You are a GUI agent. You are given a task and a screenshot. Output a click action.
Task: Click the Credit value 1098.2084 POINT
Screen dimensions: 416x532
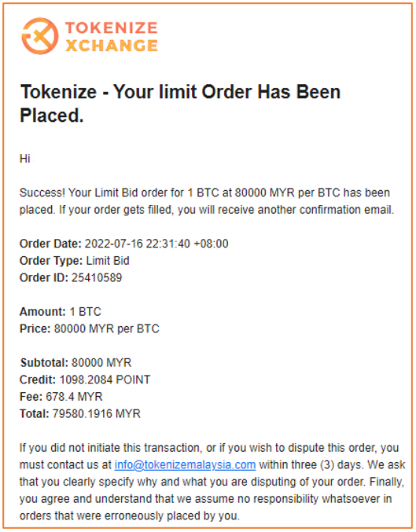pos(105,380)
